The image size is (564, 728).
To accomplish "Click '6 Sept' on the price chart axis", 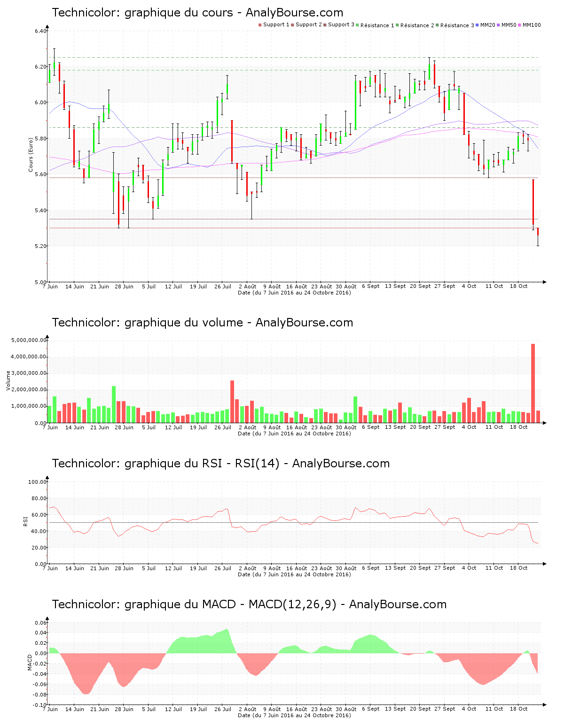I will coord(371,287).
